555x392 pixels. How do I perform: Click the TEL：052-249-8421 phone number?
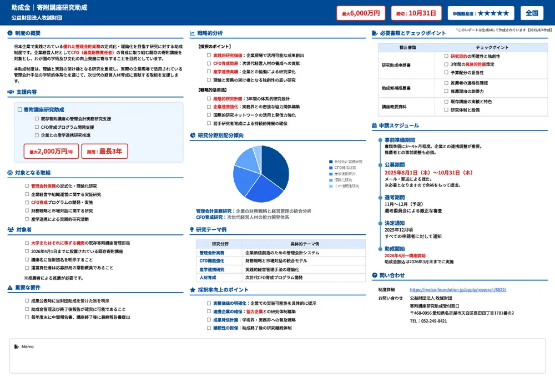[428, 321]
